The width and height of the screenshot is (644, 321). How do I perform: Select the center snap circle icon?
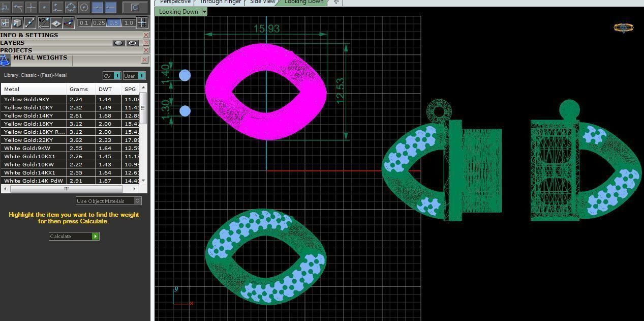coord(84,7)
